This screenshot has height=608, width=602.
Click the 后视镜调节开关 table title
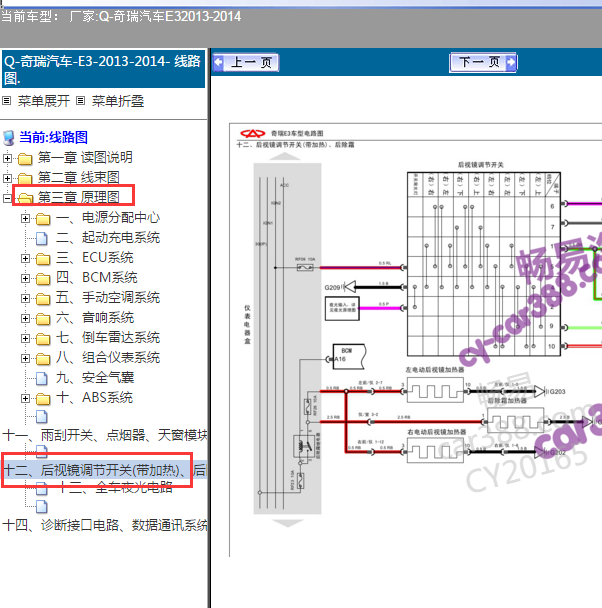tap(481, 165)
